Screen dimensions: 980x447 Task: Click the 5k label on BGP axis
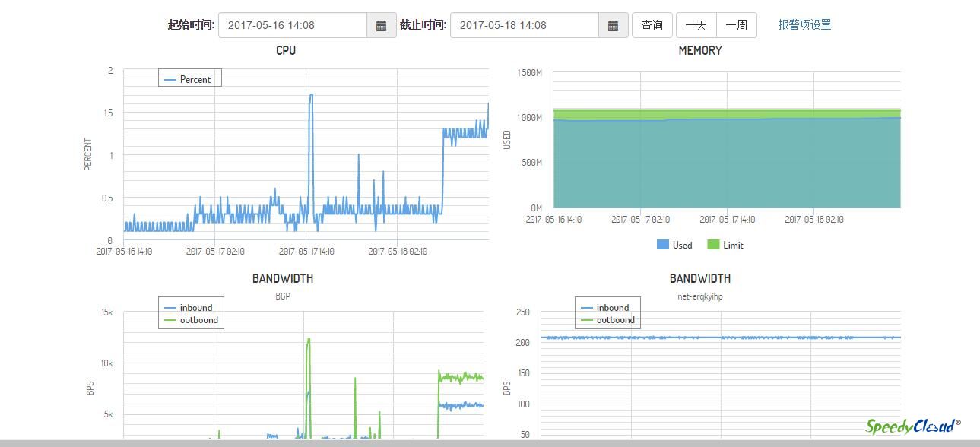(x=109, y=414)
